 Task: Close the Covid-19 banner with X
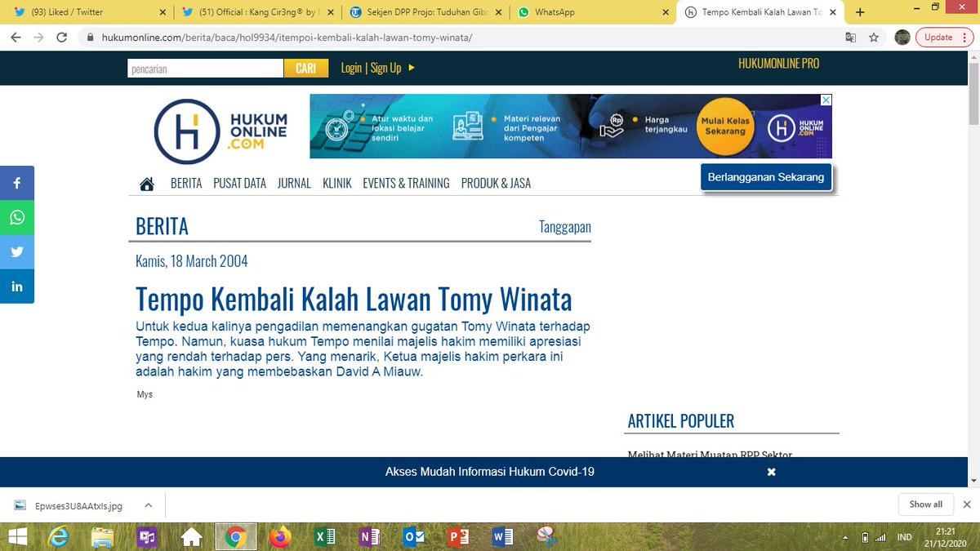771,472
